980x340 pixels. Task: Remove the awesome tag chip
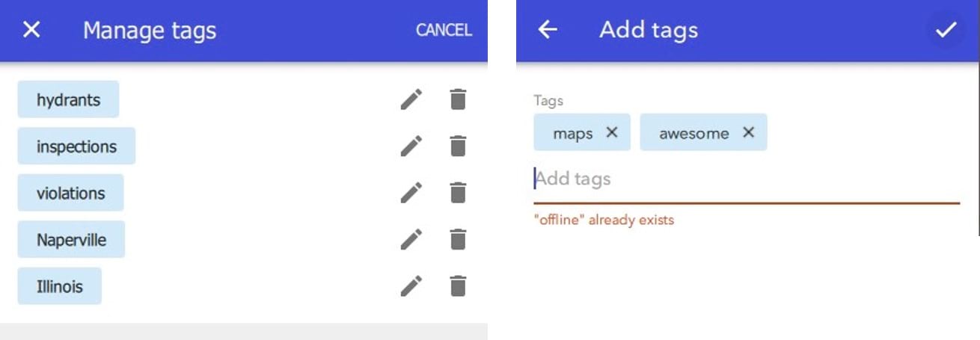pyautogui.click(x=748, y=132)
